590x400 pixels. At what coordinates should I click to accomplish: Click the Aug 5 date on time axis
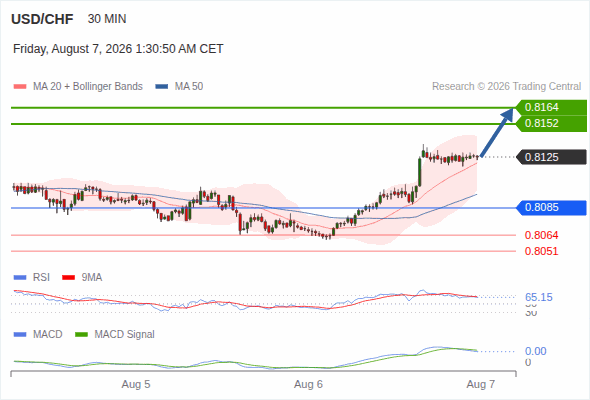[x=136, y=384]
